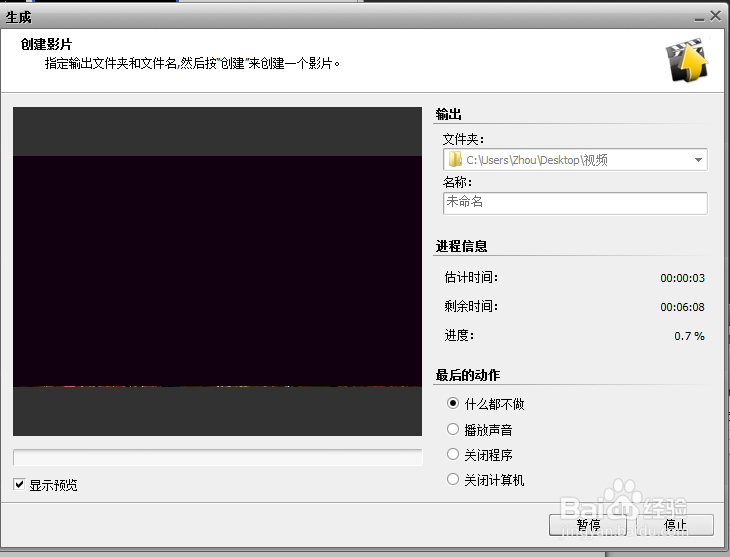Click the 进程信息 section heading
This screenshot has height=557, width=730.
coord(461,246)
